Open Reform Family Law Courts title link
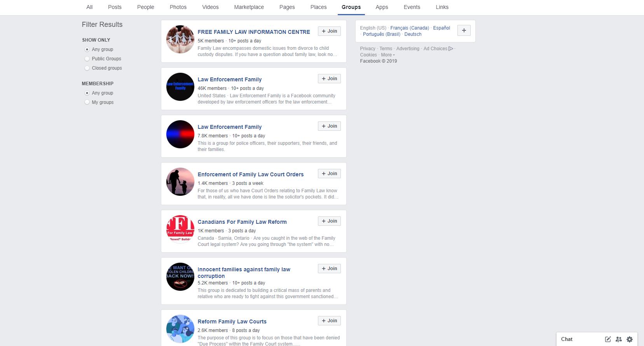The width and height of the screenshot is (644, 346). pyautogui.click(x=232, y=321)
